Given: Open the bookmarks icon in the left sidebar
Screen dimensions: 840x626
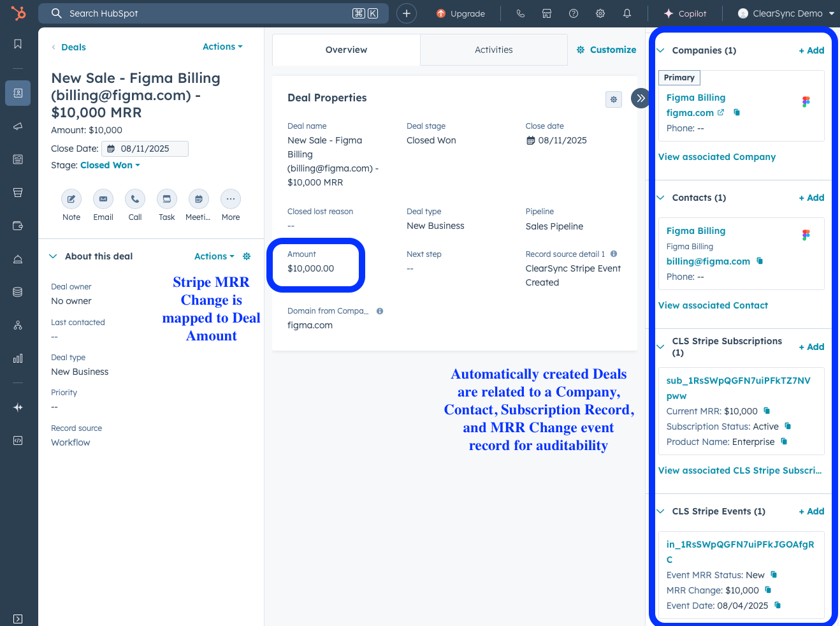Looking at the screenshot, I should 18,44.
